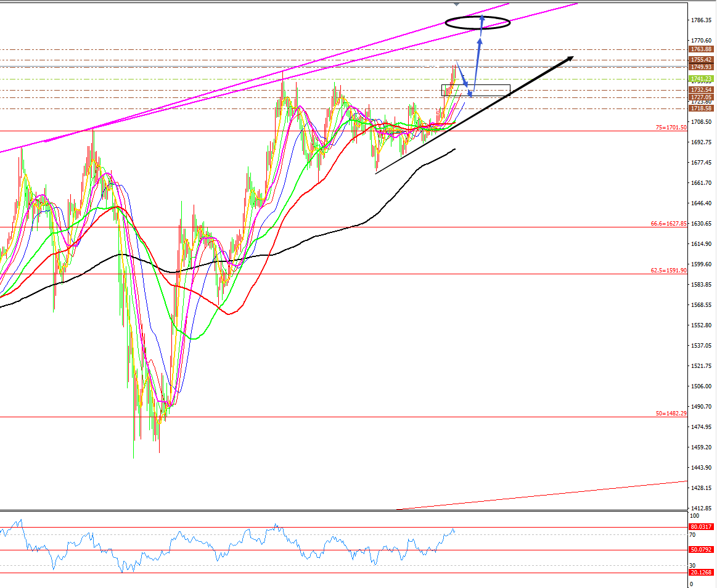The width and height of the screenshot is (717, 588).
Task: Click the 1770.60 price scale value
Action: (701, 41)
